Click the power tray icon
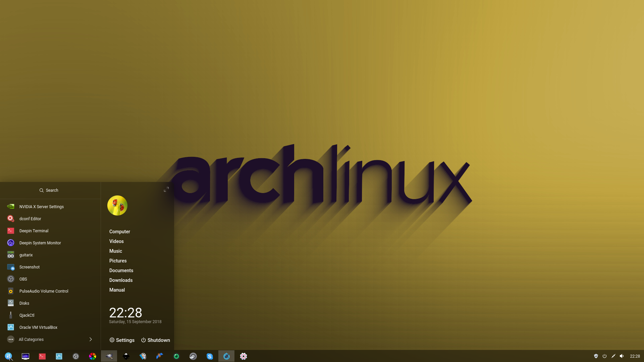Screen dimensions: 644x362 (604, 356)
